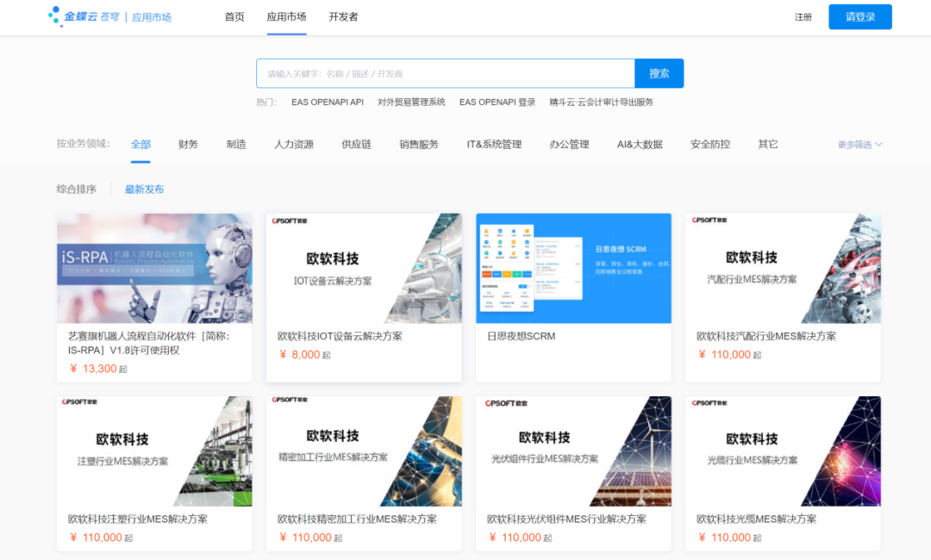Filter by AI&大数据 domain
The height and width of the screenshot is (560, 931).
pos(640,144)
